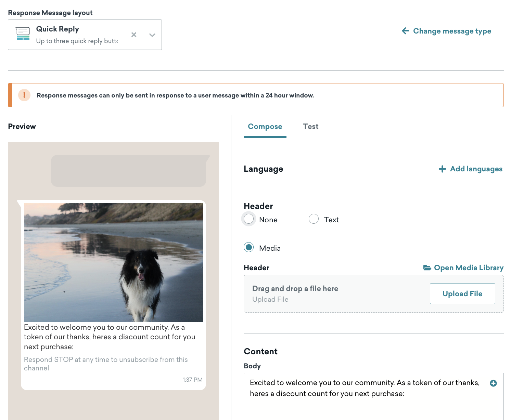Screen dimensions: 511x420
Task: Select the Media header radio button
Action: pos(249,247)
